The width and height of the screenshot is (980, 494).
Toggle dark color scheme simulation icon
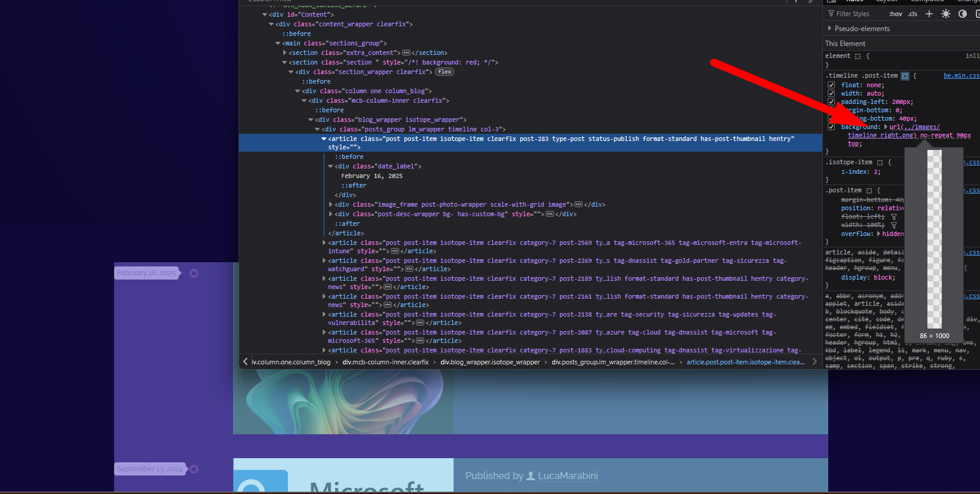(x=963, y=14)
